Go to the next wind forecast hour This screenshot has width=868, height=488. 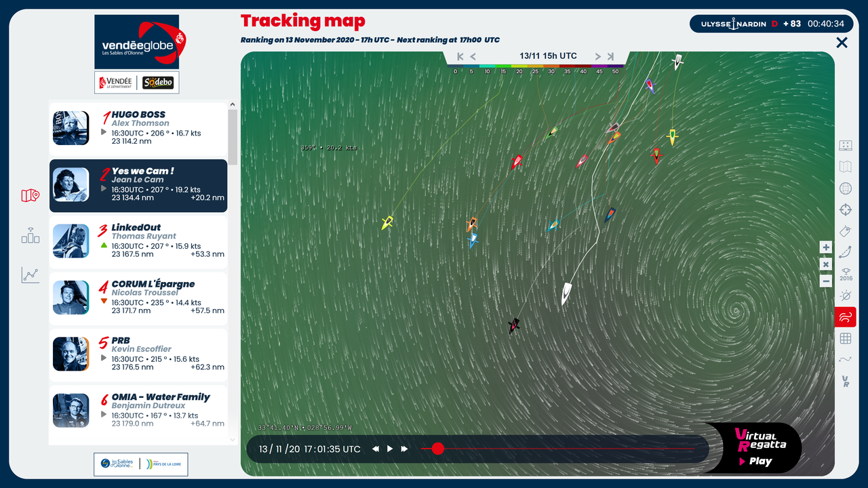[597, 56]
